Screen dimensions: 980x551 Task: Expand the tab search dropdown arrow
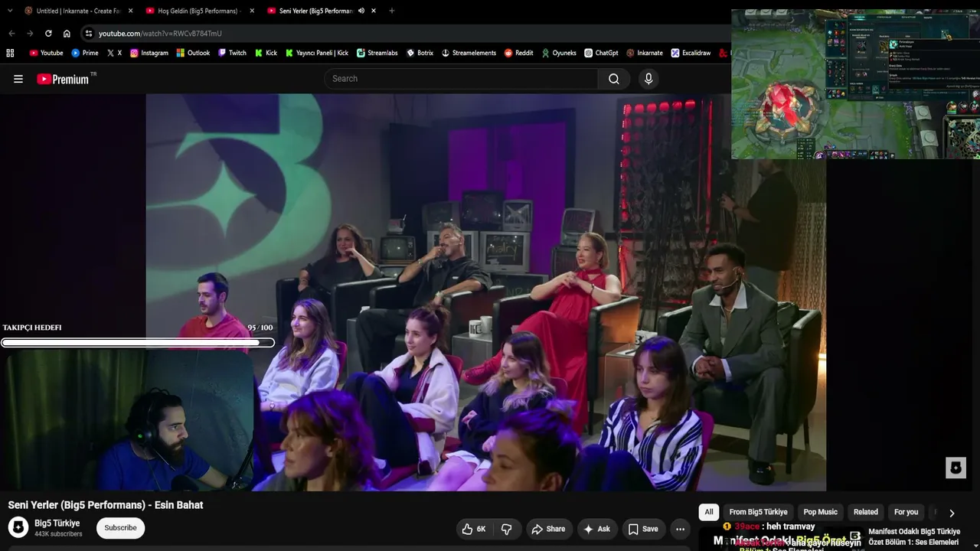(11, 11)
